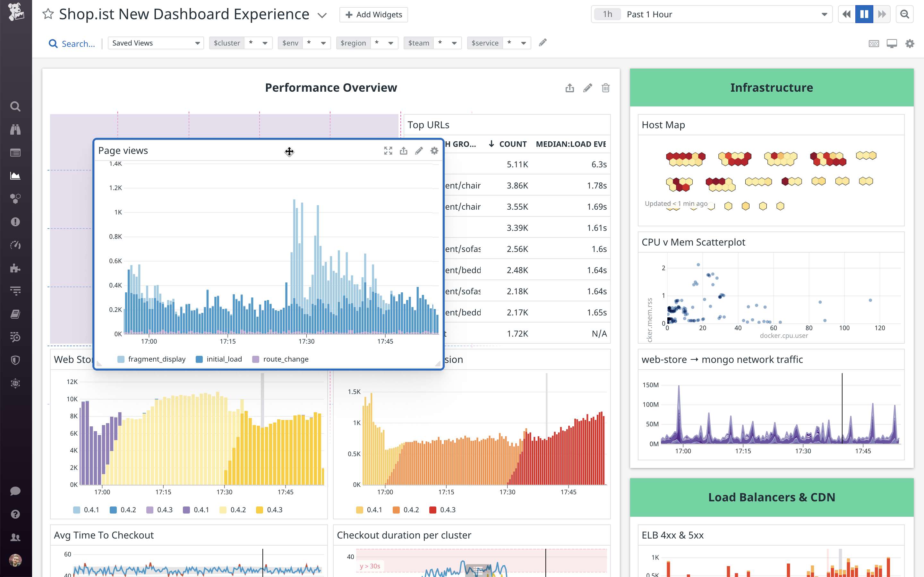Pause live dashboard updates
924x577 pixels.
[x=864, y=14]
